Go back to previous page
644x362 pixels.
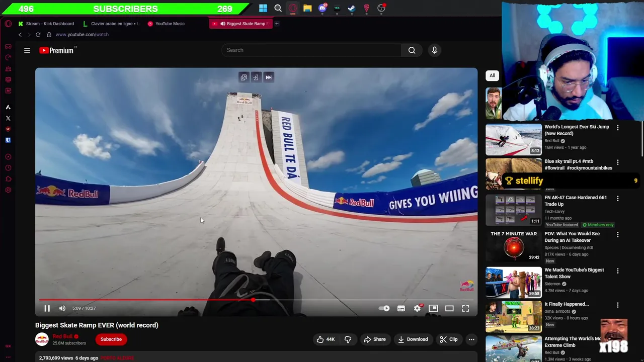[20, 35]
